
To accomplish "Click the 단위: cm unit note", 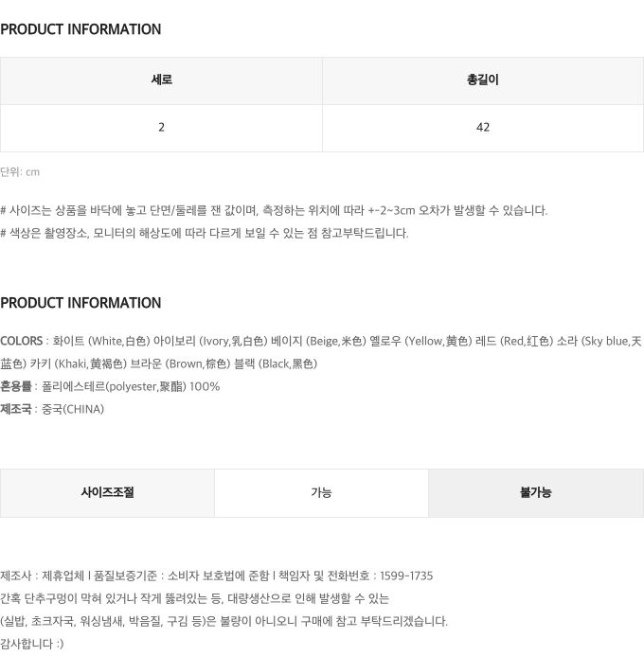I will (20, 172).
